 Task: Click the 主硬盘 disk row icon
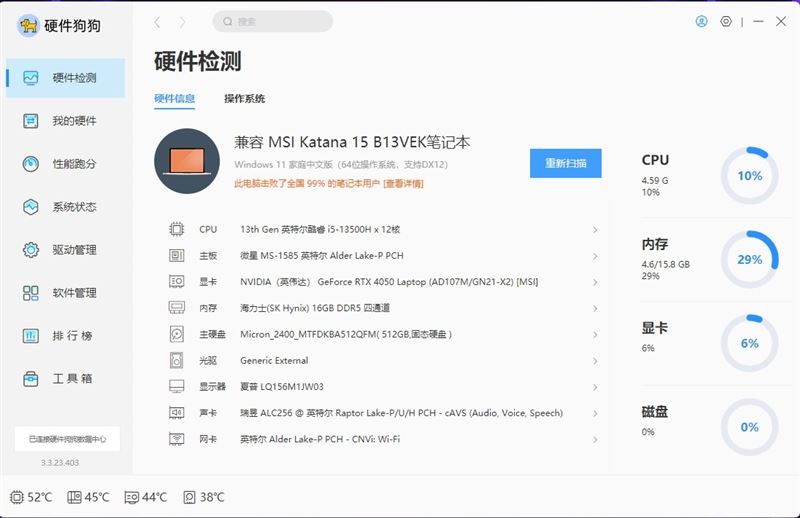pos(177,334)
